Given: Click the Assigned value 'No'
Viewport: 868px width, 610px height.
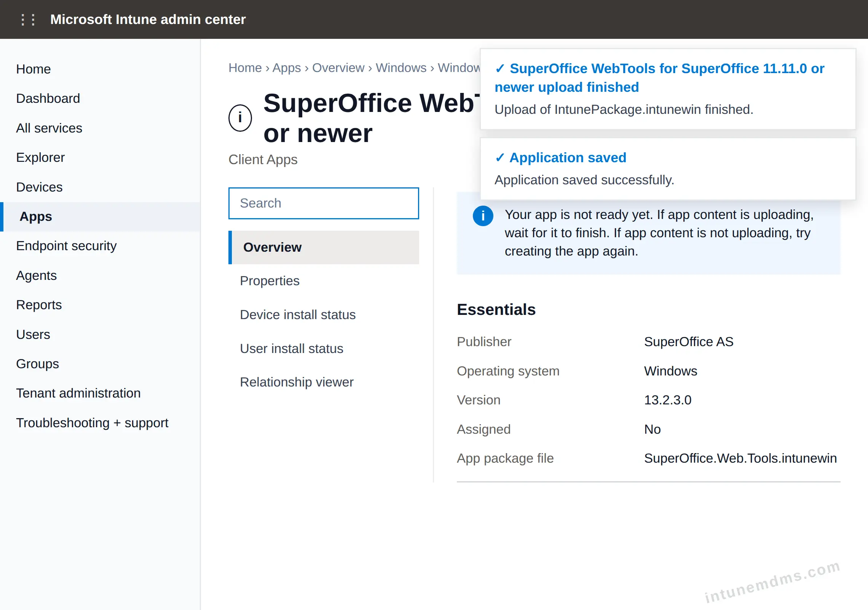Looking at the screenshot, I should click(653, 429).
